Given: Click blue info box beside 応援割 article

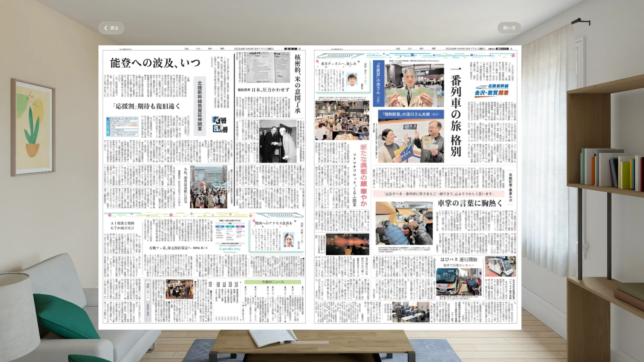Looking at the screenshot, I should pyautogui.click(x=122, y=127).
